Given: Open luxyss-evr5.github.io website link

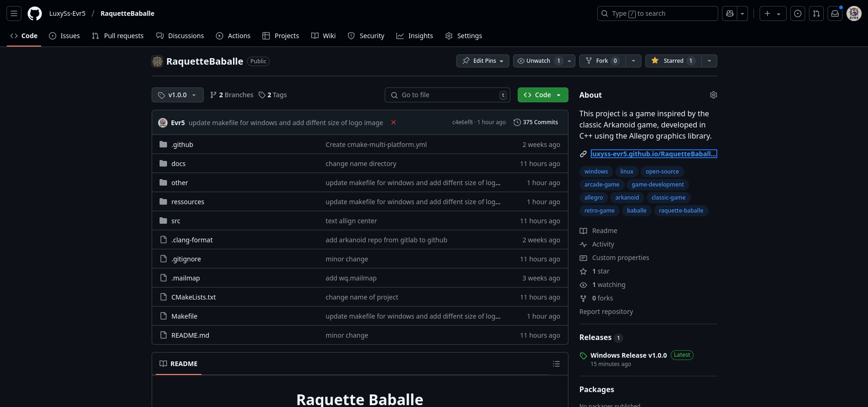Looking at the screenshot, I should 654,154.
